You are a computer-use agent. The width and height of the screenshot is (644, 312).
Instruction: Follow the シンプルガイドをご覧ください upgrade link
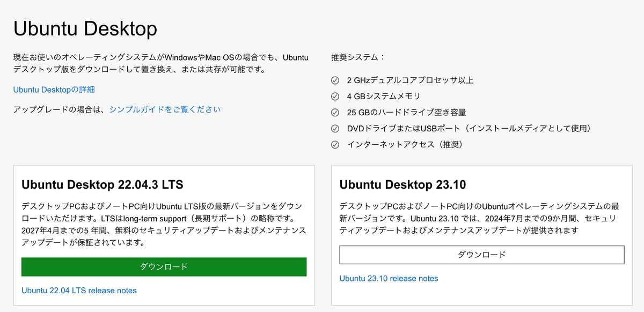(x=165, y=109)
